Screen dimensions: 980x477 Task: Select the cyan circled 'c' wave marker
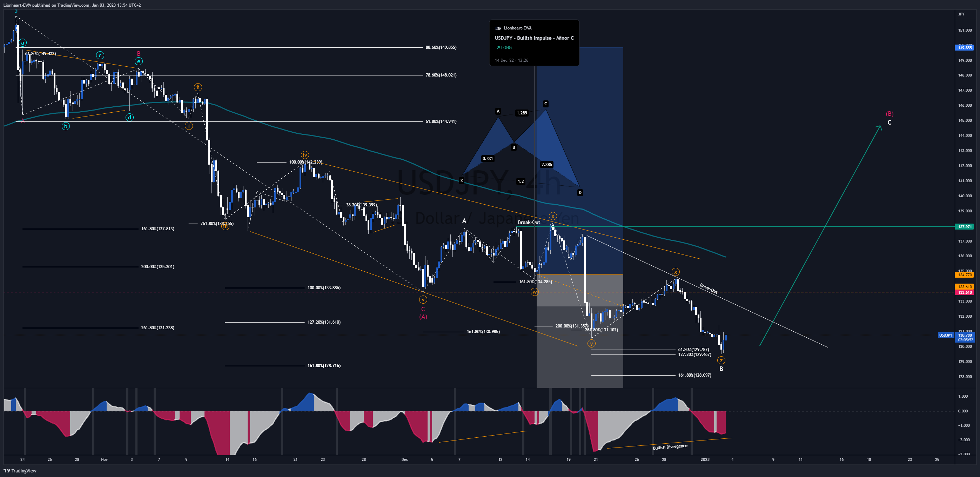[100, 55]
